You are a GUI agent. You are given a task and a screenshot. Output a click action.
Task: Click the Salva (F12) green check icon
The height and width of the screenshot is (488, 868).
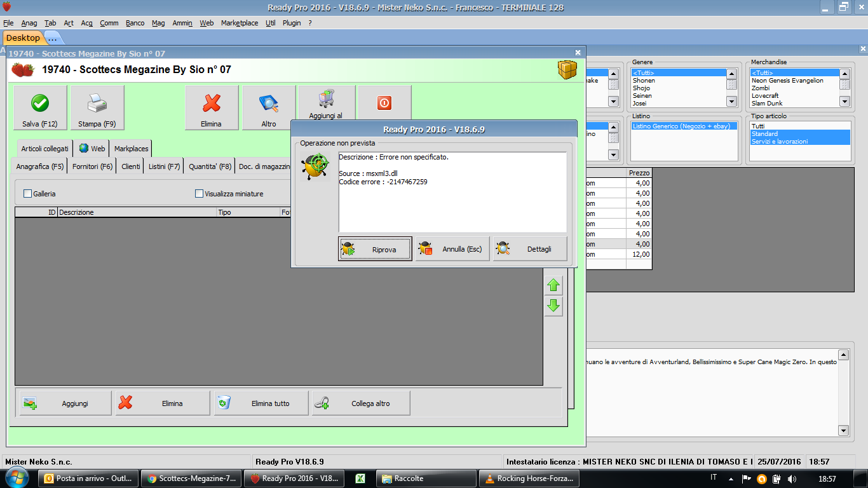40,103
